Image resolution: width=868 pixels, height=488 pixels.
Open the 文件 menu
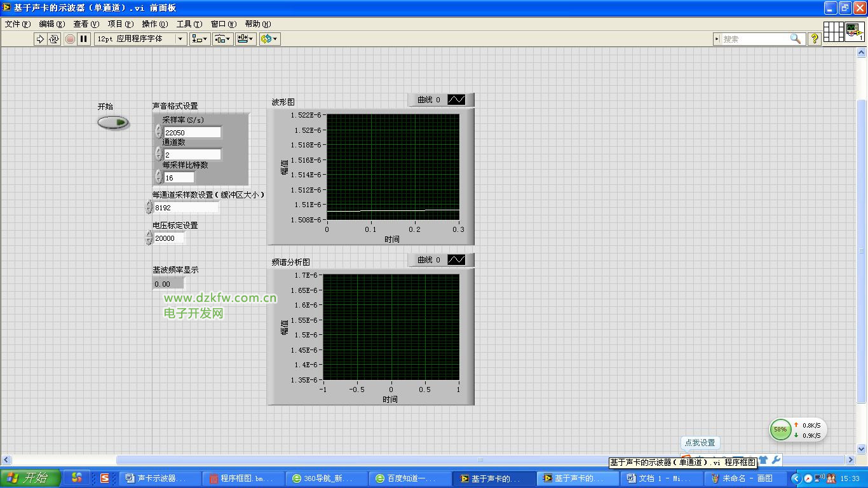pos(17,24)
